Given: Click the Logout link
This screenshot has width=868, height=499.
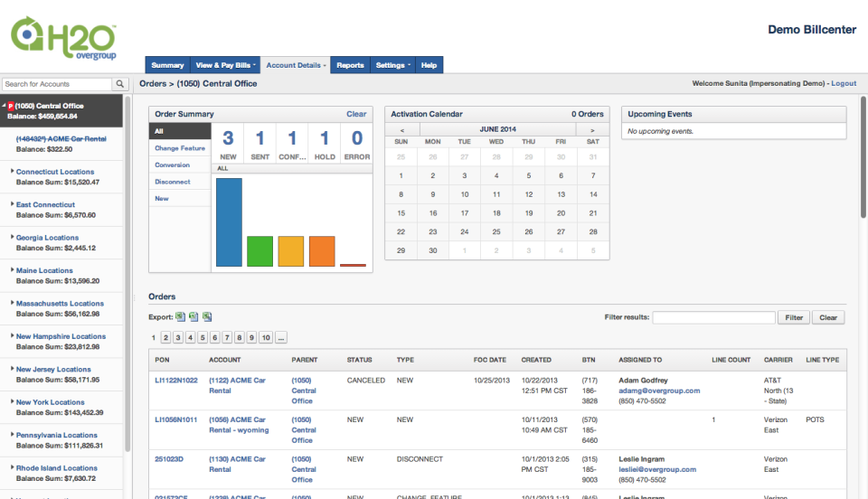Looking at the screenshot, I should click(844, 83).
